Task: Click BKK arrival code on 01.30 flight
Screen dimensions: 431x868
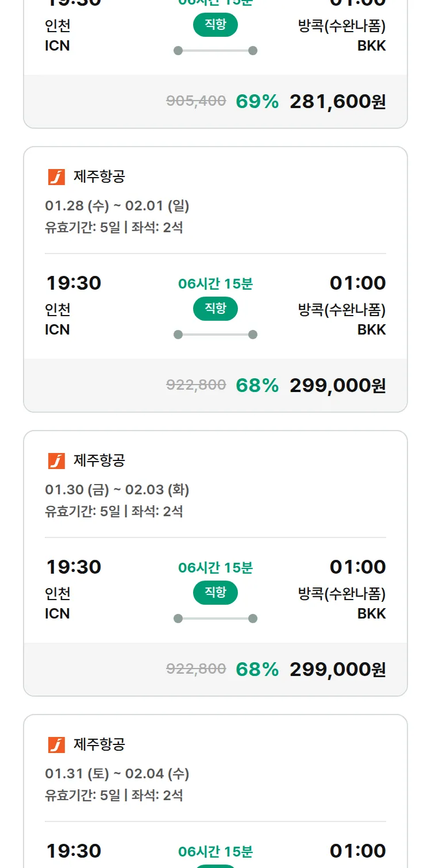Action: pyautogui.click(x=371, y=613)
